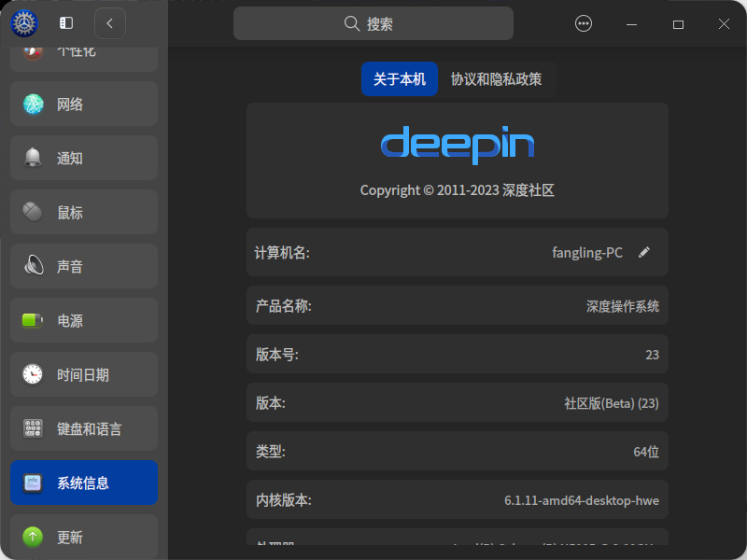Select the 声音 sidebar label
The image size is (747, 560).
point(70,267)
